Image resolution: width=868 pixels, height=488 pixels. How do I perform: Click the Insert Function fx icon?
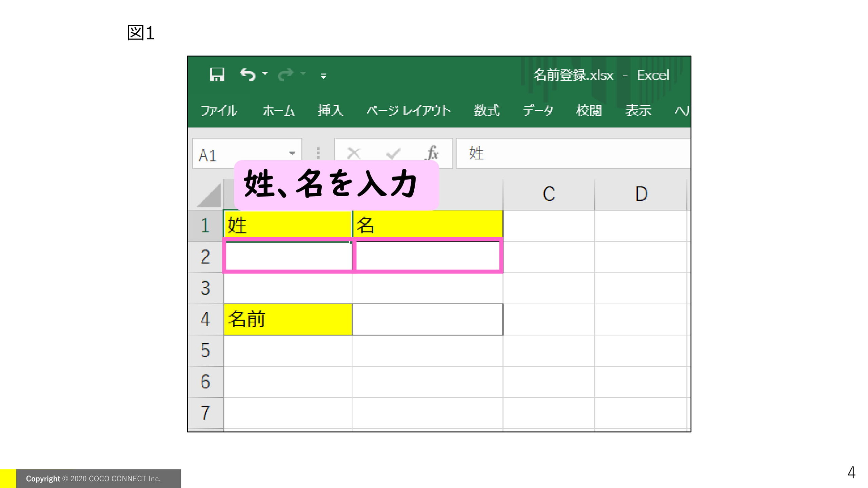click(x=432, y=153)
